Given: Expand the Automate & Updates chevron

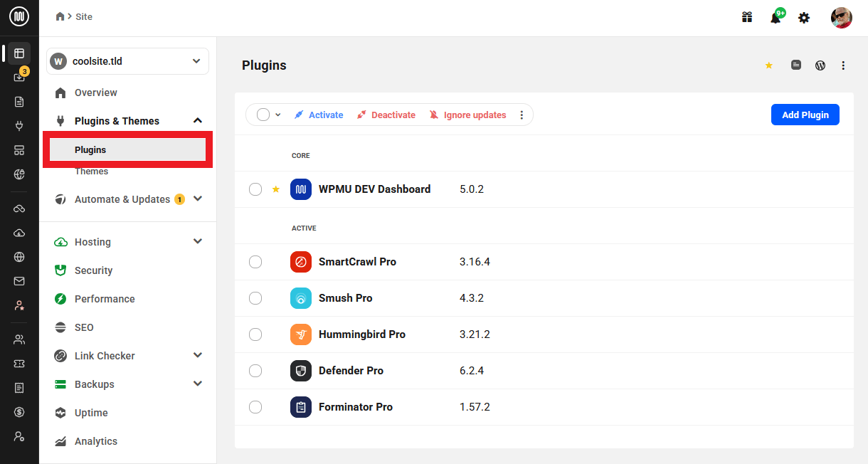Looking at the screenshot, I should (x=198, y=199).
